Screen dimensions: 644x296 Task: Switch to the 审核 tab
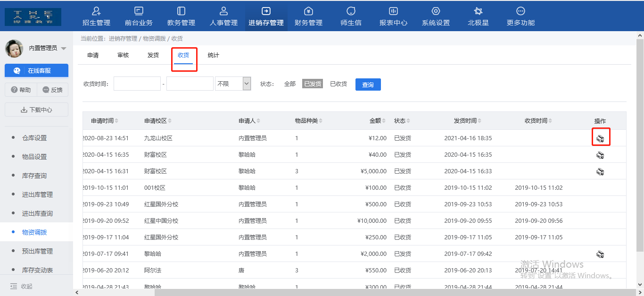point(123,55)
